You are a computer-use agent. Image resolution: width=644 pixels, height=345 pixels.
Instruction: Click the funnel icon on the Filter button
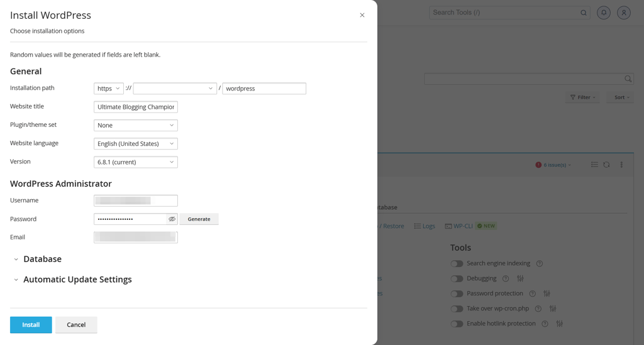pos(573,97)
